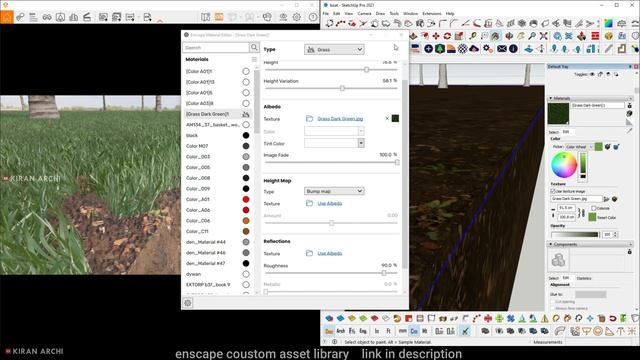Open the Height Map Type dropdown set to Bump map
This screenshot has height=360, width=640.
334,191
